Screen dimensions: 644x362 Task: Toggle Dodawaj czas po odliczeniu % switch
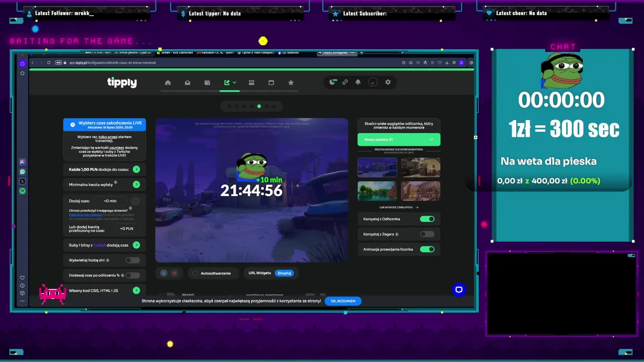click(133, 275)
